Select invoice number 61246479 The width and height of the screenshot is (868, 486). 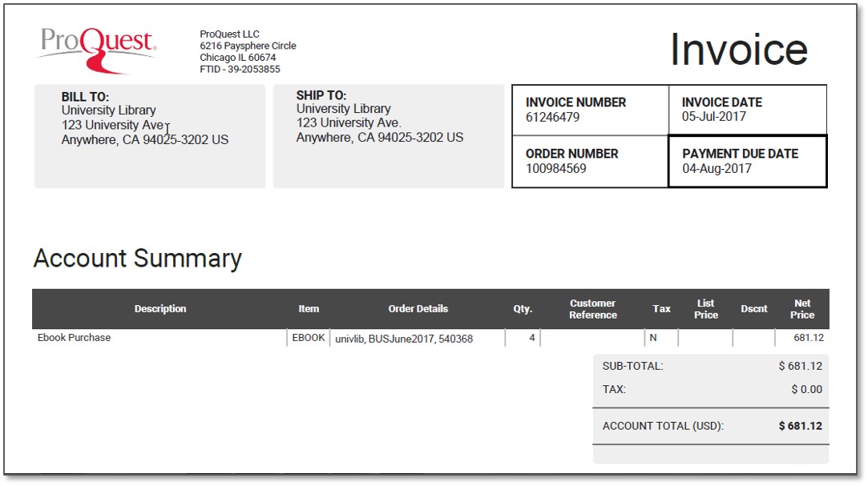pyautogui.click(x=552, y=118)
